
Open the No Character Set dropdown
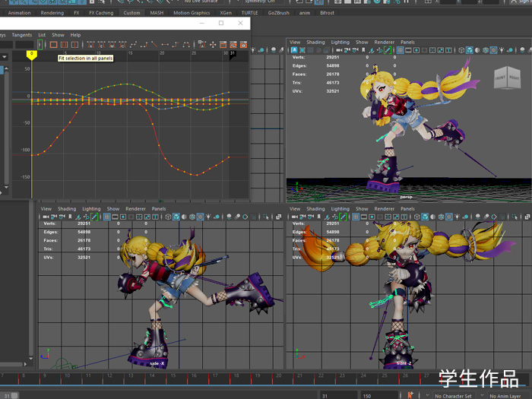452,396
